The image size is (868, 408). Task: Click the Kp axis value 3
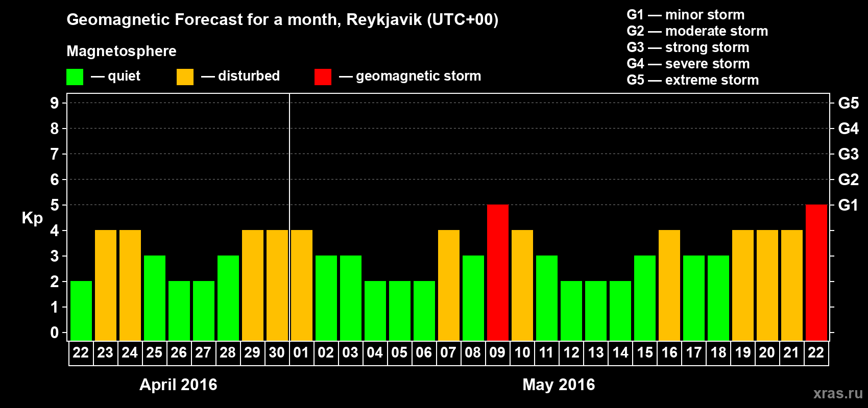pos(55,256)
